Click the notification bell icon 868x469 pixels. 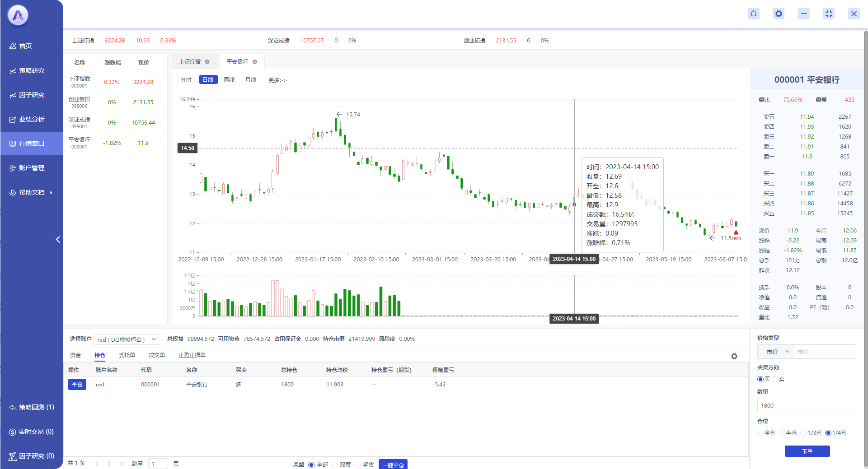[x=754, y=14]
